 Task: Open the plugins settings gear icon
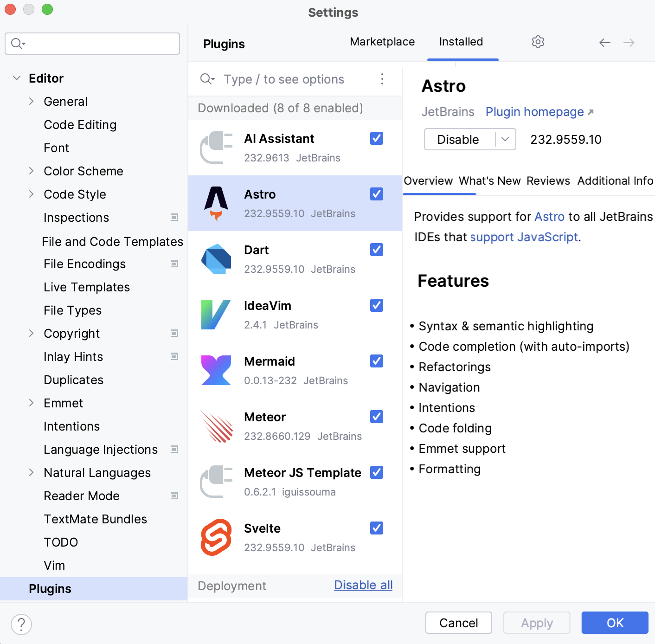[x=538, y=42]
